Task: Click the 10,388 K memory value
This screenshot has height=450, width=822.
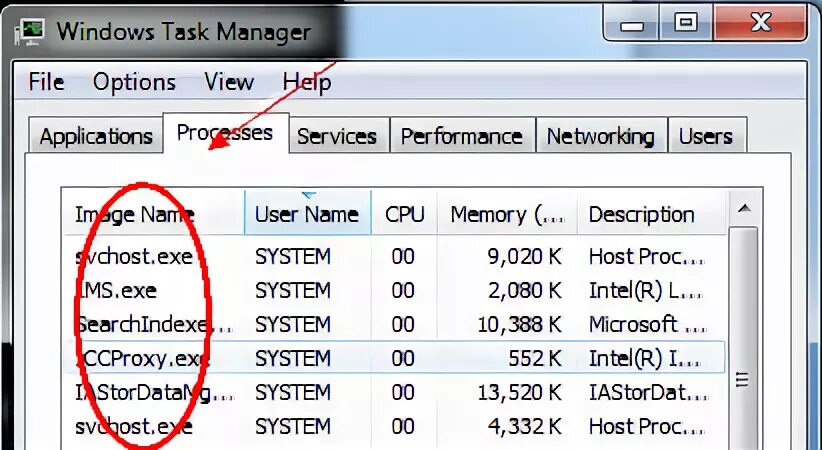Action: point(520,324)
